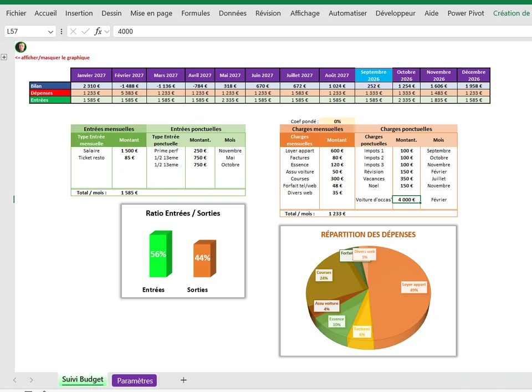Viewport: 532px width, 392px height.
Task: Expand the grouped rows with plus button
Action: [4, 57]
